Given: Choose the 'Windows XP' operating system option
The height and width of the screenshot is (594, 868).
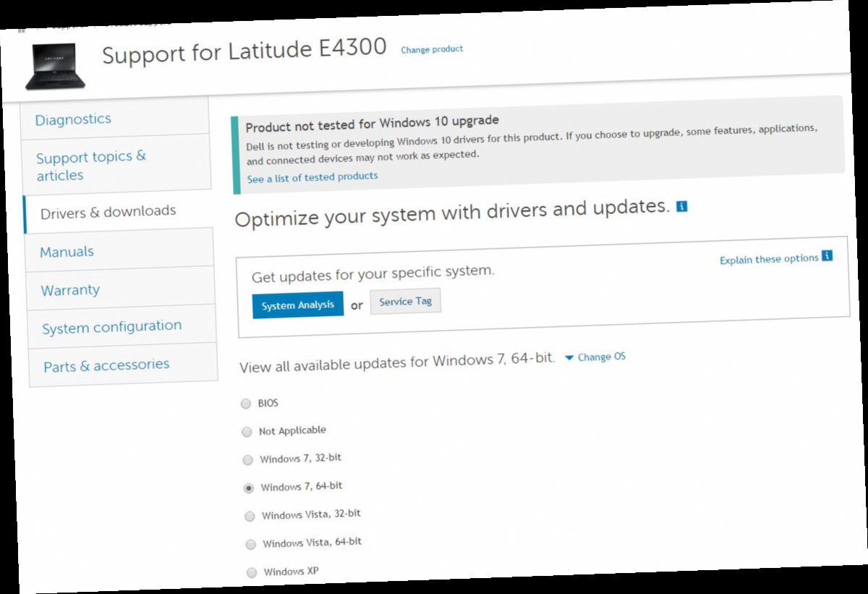Looking at the screenshot, I should (x=252, y=572).
